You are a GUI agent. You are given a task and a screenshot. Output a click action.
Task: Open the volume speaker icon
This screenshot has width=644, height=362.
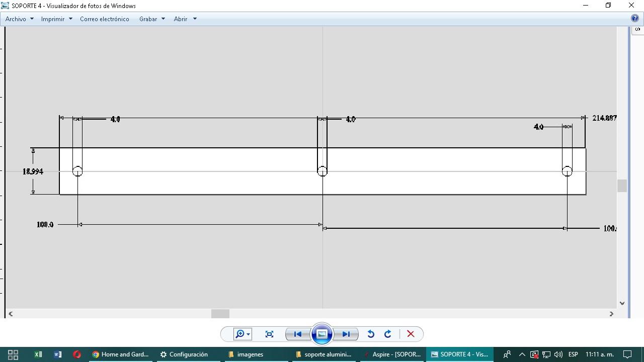[558, 354]
